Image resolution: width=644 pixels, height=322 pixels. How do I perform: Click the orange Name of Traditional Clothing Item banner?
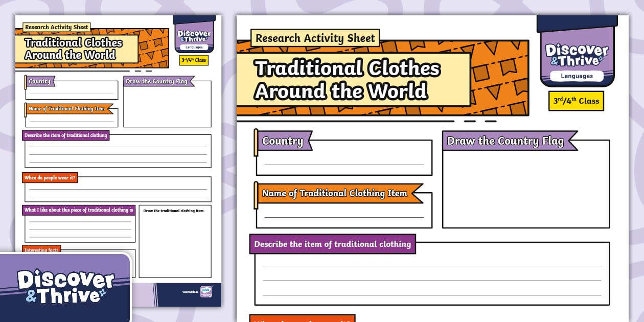coord(335,193)
